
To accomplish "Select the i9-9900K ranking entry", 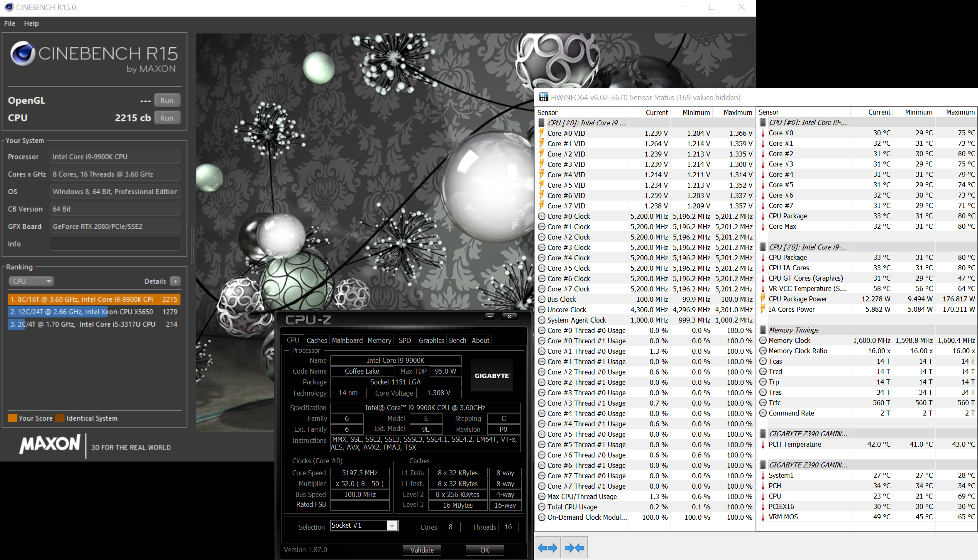I will click(x=94, y=299).
